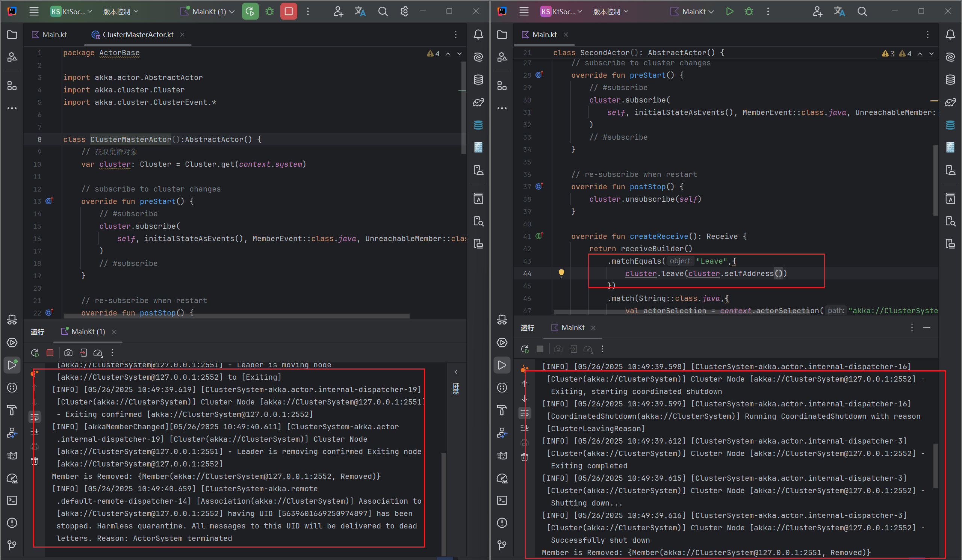Image resolution: width=962 pixels, height=560 pixels.
Task: Open KtSoc project dropdown in right window
Action: 561,11
